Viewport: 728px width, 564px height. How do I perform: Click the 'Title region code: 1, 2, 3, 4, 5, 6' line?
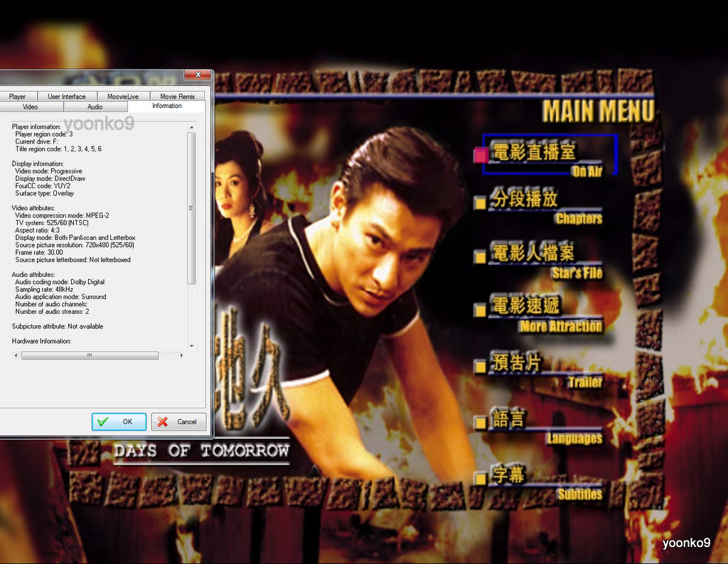(58, 149)
